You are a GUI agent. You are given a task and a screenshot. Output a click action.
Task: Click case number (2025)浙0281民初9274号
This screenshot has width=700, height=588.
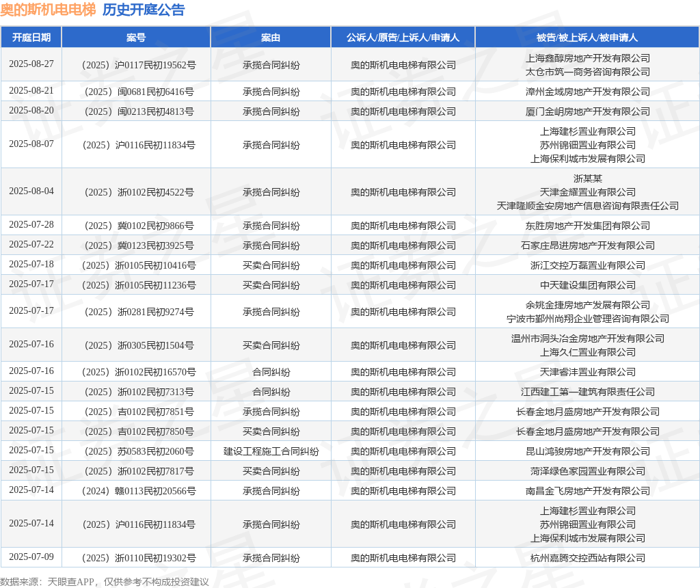click(139, 312)
